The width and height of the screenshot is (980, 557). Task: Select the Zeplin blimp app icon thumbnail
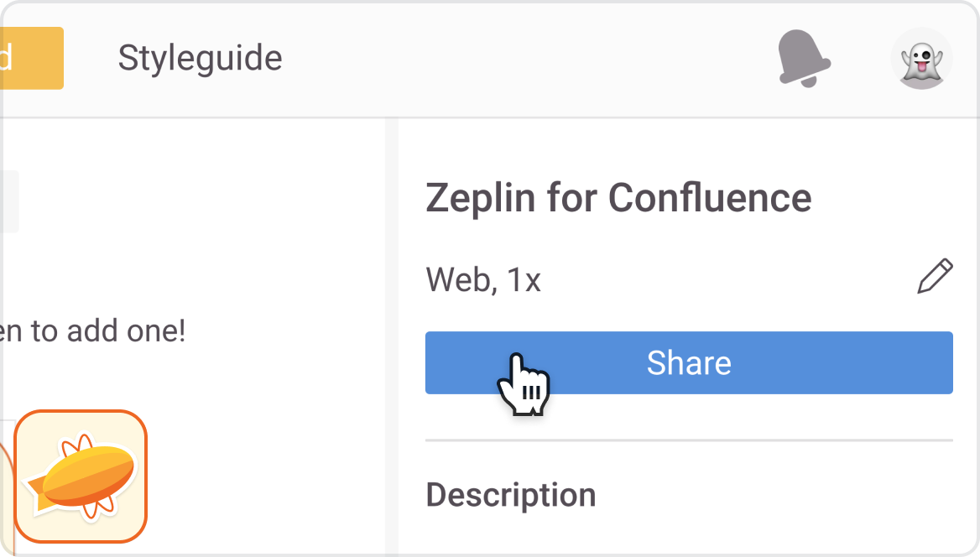81,476
